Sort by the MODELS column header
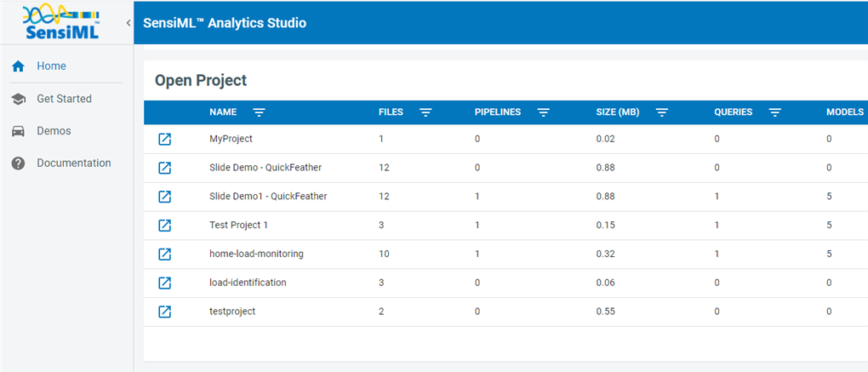This screenshot has height=372, width=868. tap(845, 112)
